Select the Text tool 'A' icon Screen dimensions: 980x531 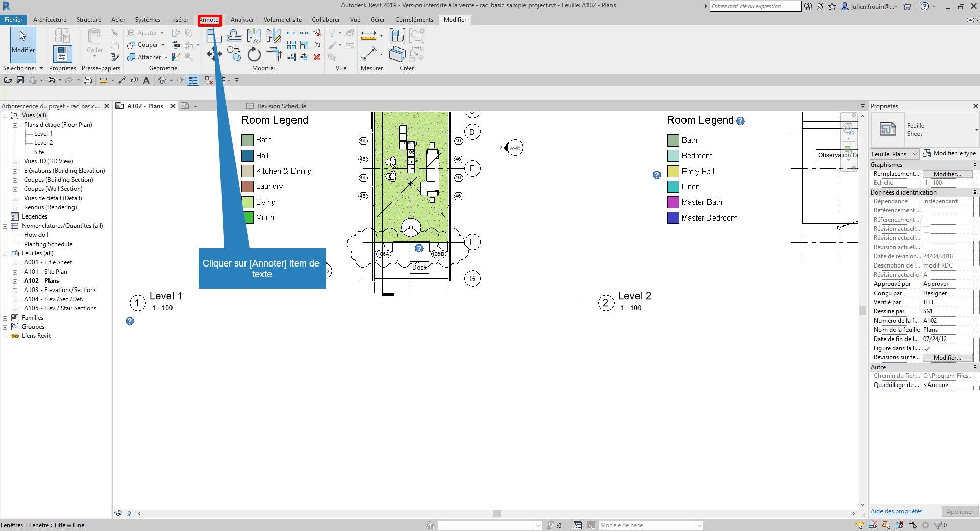pos(146,80)
